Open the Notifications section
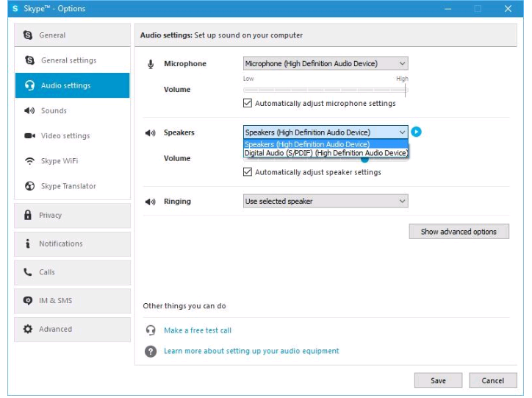This screenshot has height=398, width=532. [x=72, y=244]
